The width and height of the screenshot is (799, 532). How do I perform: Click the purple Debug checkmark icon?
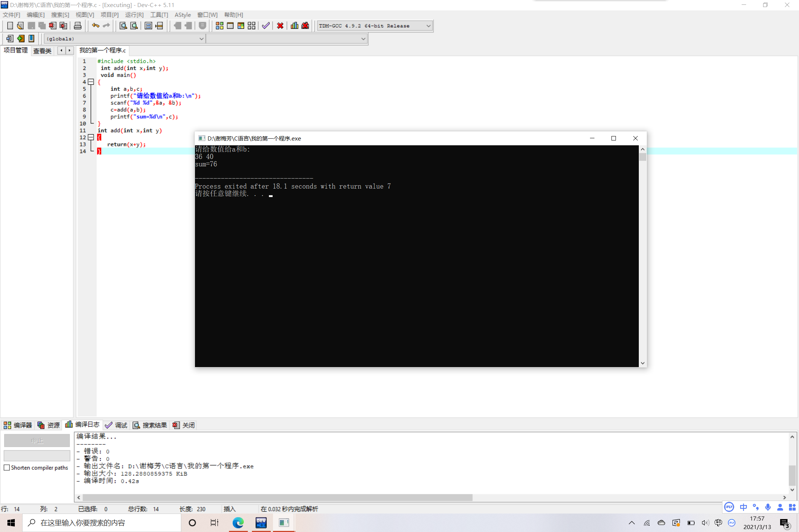266,26
